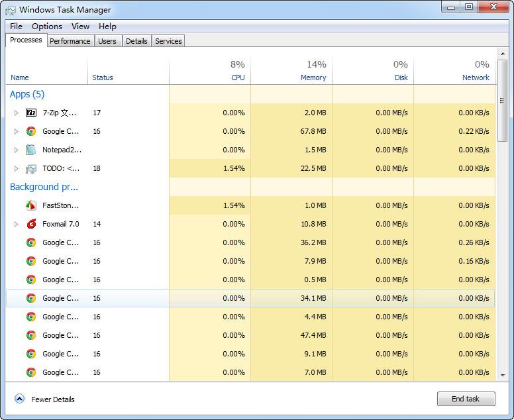Click the 22.5 MB memory value
Screen dimensions: 514x420
click(313, 168)
